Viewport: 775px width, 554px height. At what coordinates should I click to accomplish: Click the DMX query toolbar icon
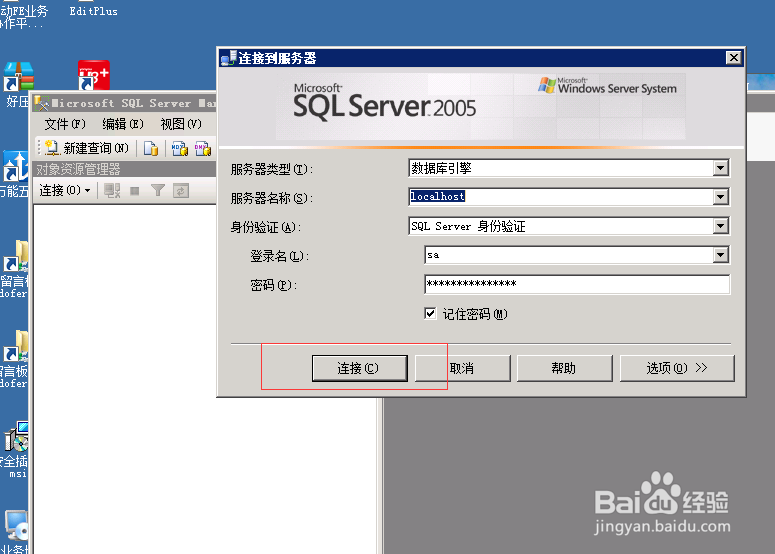click(203, 148)
